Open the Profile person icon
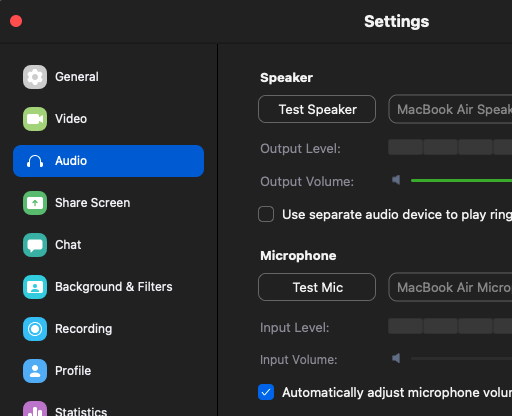 (35, 371)
